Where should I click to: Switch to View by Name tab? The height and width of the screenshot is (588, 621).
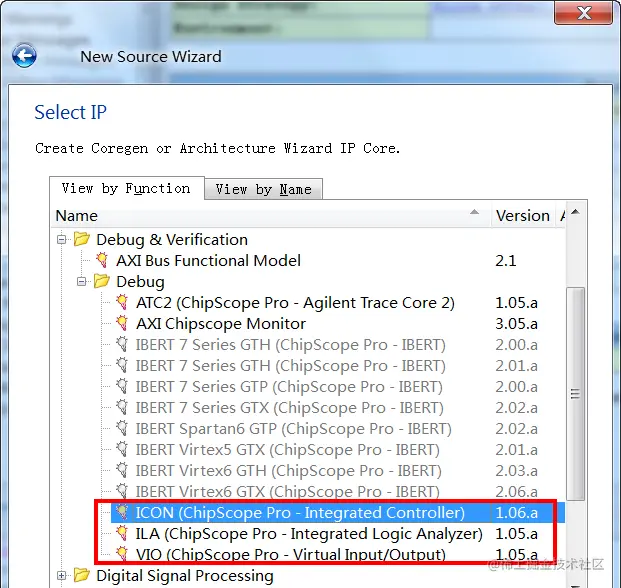pyautogui.click(x=263, y=189)
